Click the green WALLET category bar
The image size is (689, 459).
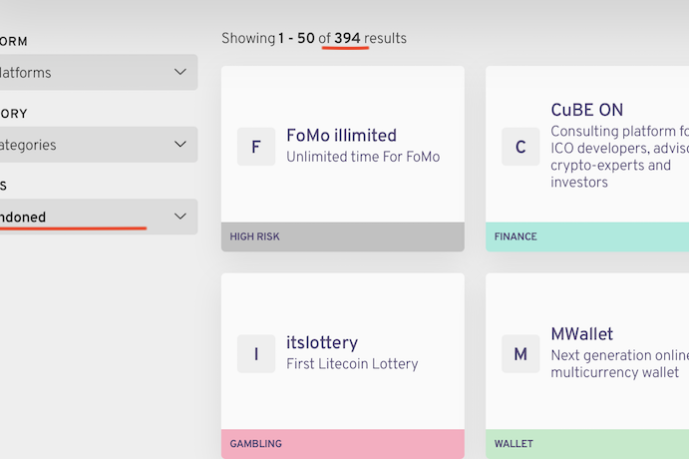pyautogui.click(x=588, y=444)
